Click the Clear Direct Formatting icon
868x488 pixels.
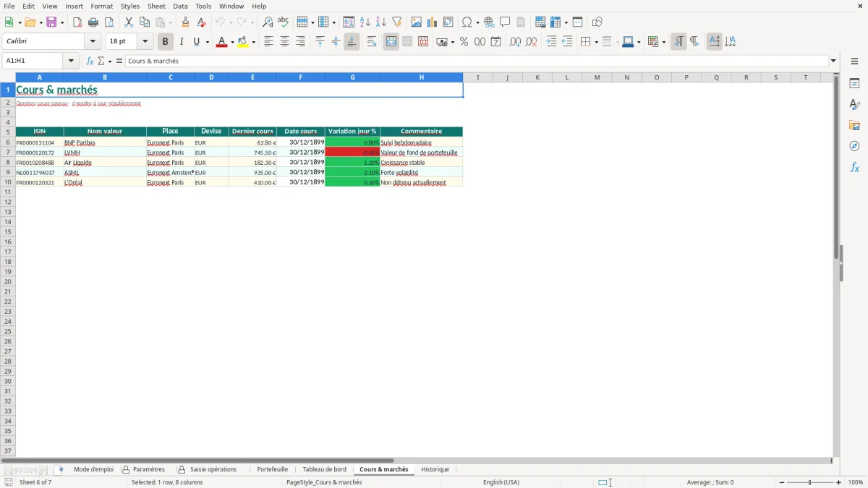click(x=202, y=22)
